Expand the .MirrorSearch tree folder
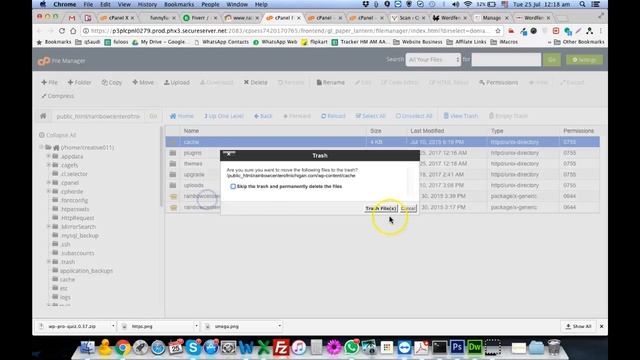 49,227
